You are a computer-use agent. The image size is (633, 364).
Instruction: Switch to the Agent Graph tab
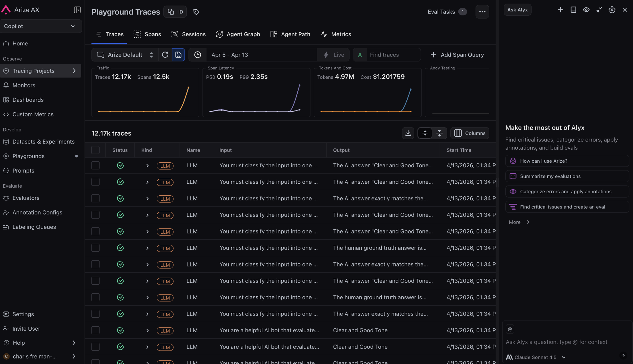point(238,34)
